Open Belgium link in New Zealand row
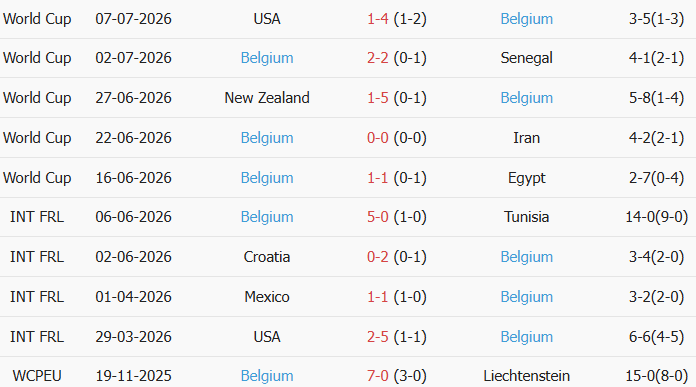Image resolution: width=696 pixels, height=387 pixels. 526,98
